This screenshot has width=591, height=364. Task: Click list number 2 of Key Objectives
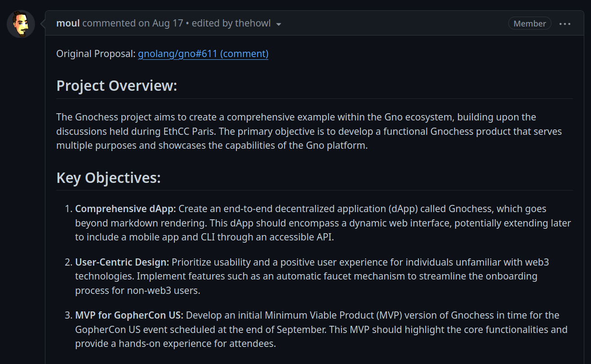click(68, 262)
